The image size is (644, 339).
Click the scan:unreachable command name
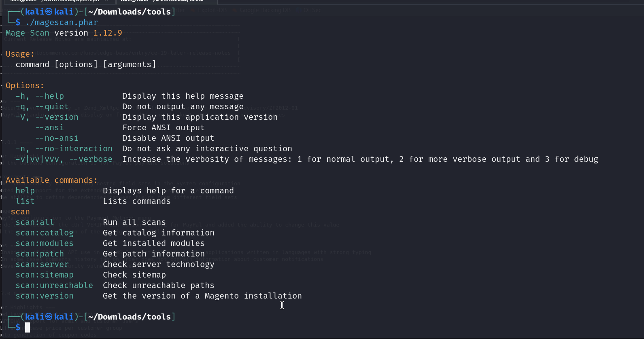click(54, 286)
